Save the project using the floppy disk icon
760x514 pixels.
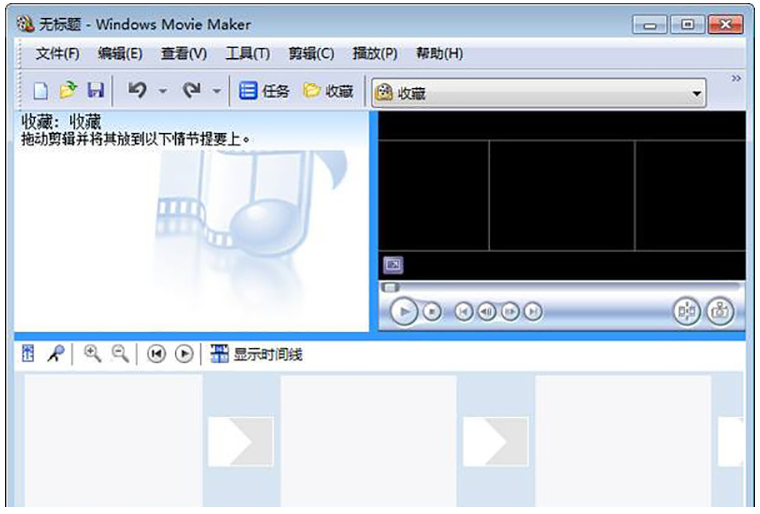click(95, 91)
